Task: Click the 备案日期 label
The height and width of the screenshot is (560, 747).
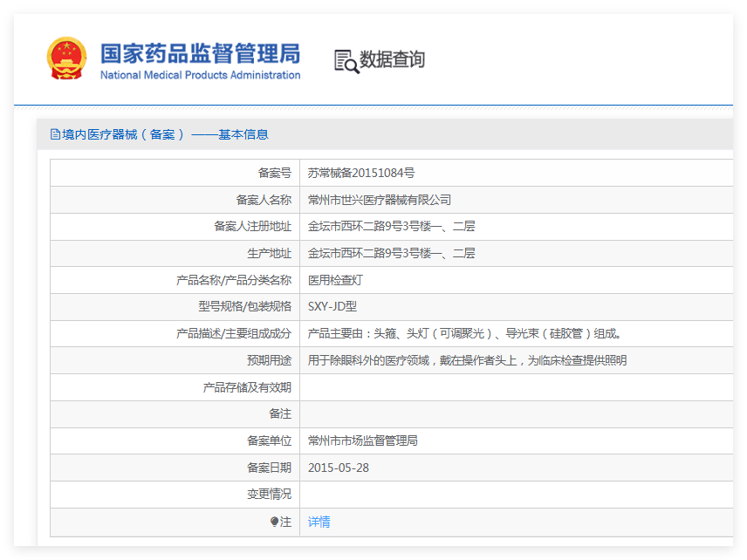Action: coord(269,468)
